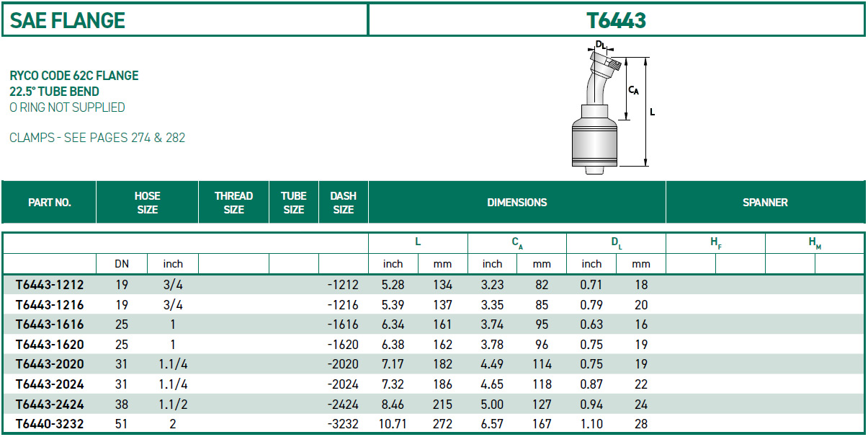Click the CA mm value 167
The height and width of the screenshot is (437, 868).
(x=542, y=423)
